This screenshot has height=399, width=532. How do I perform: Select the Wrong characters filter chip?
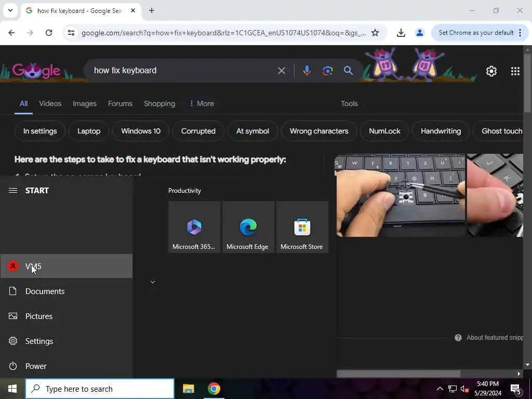pyautogui.click(x=319, y=131)
